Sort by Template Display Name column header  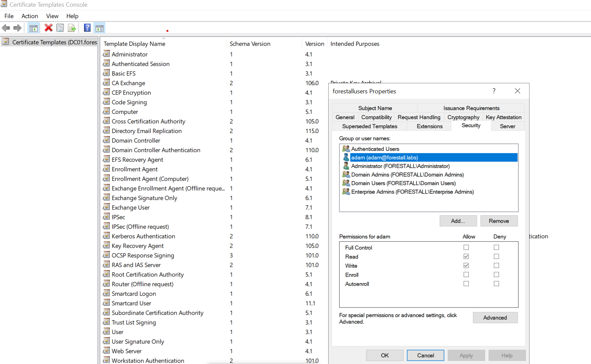click(134, 44)
